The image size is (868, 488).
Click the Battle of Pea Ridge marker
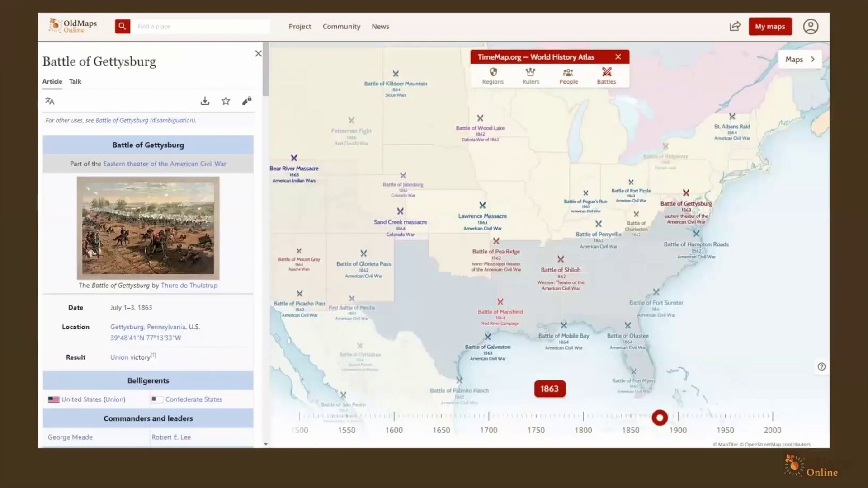[x=496, y=241]
